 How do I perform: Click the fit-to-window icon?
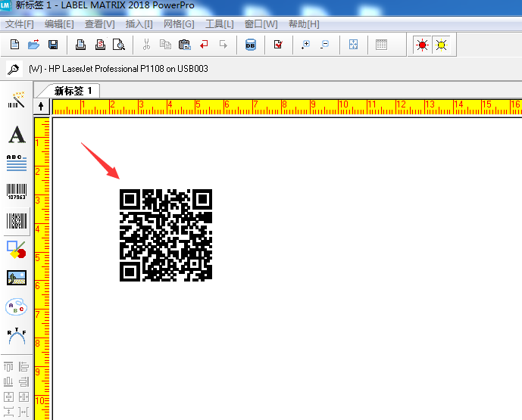pyautogui.click(x=353, y=44)
